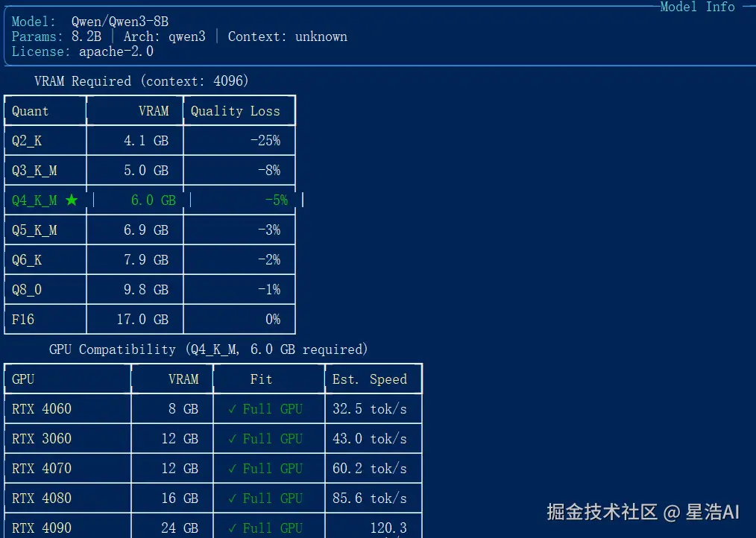756x538 pixels.
Task: Click the Full GPU fit for RTX 4070
Action: click(x=265, y=469)
